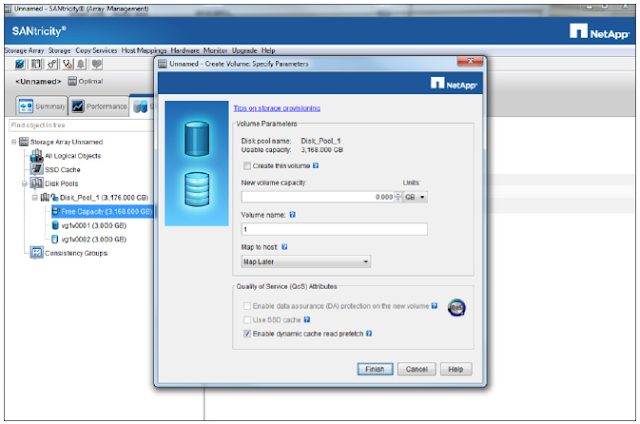Click help icon beside Use SSD cache
The height and width of the screenshot is (424, 640).
(x=307, y=320)
